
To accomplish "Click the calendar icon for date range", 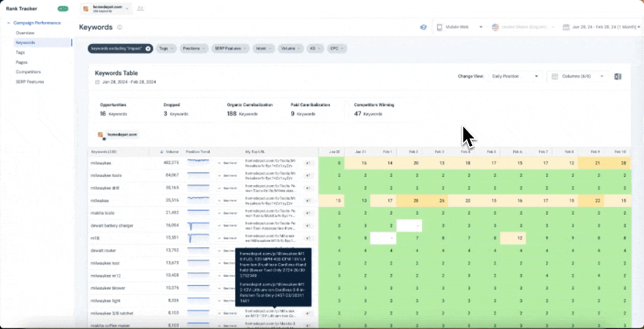I will click(566, 27).
